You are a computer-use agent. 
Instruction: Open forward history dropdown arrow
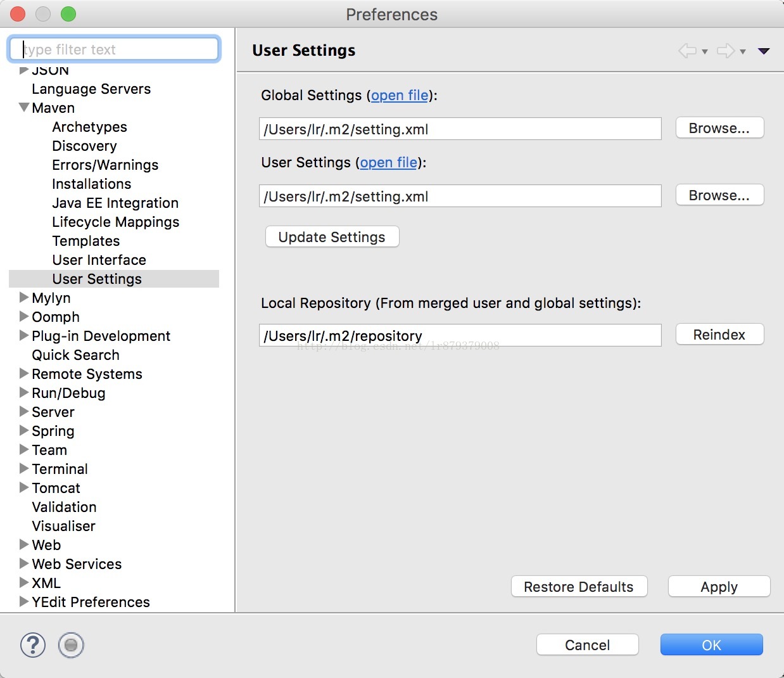(x=743, y=52)
